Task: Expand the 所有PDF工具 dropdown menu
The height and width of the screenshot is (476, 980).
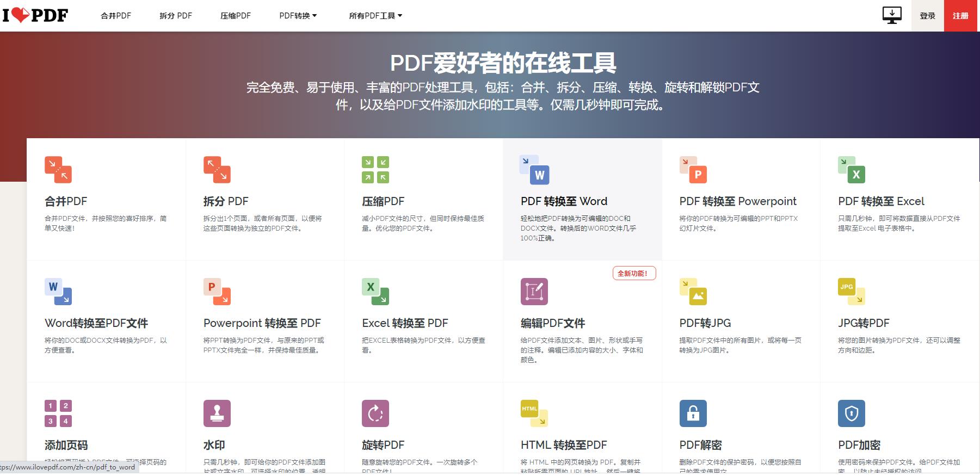Action: (x=375, y=16)
